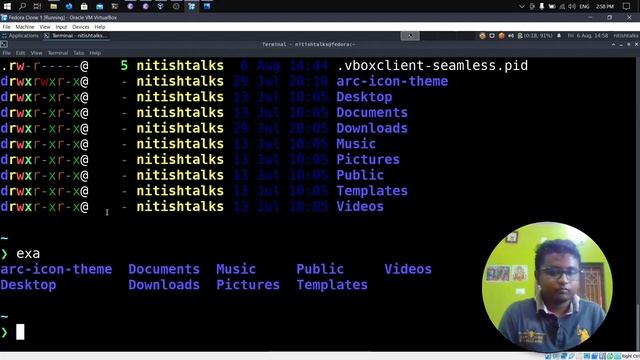640x360 pixels.
Task: Open the terminal window's Edit menu
Action: coord(20,53)
